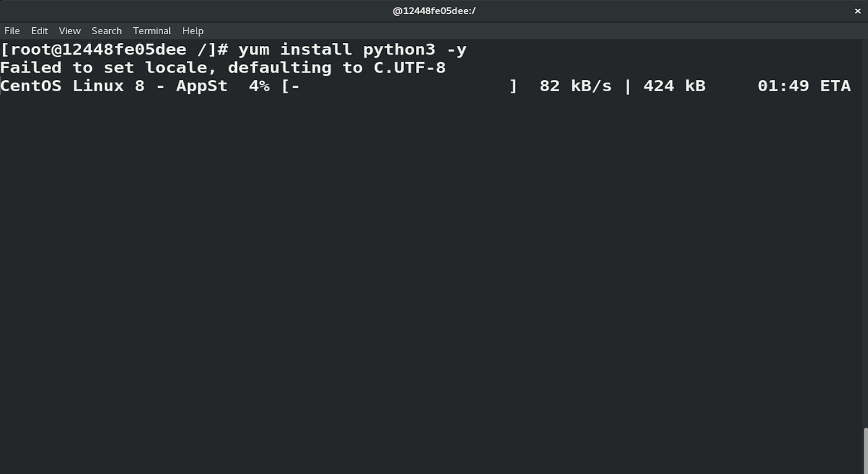This screenshot has height=474, width=868.
Task: Open the Terminal menu
Action: click(151, 30)
